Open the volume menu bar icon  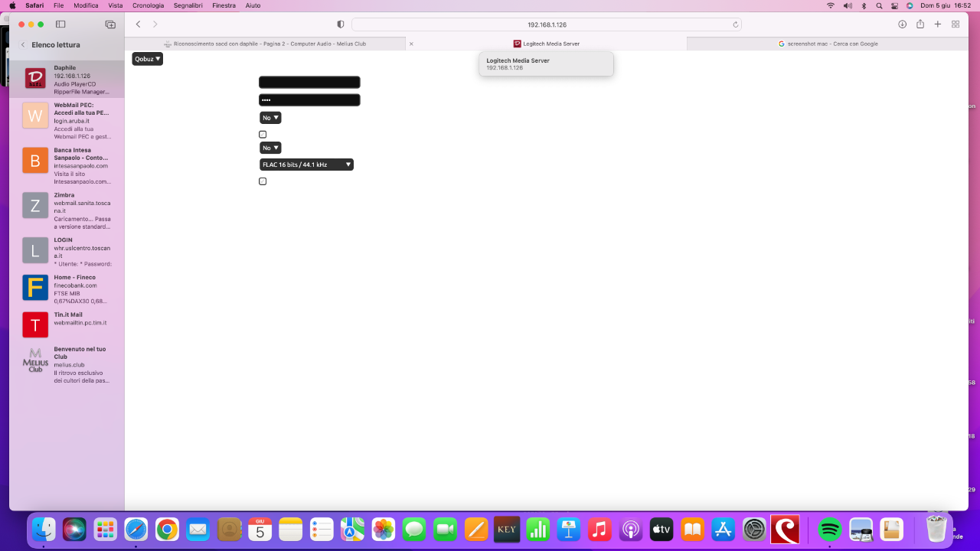click(848, 5)
